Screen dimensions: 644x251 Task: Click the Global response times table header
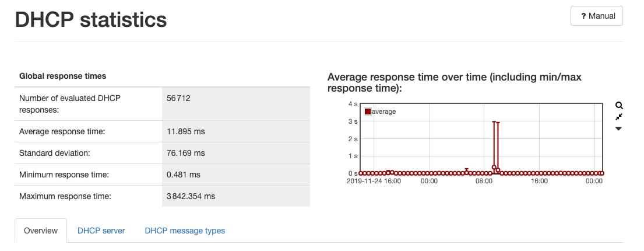coord(63,76)
